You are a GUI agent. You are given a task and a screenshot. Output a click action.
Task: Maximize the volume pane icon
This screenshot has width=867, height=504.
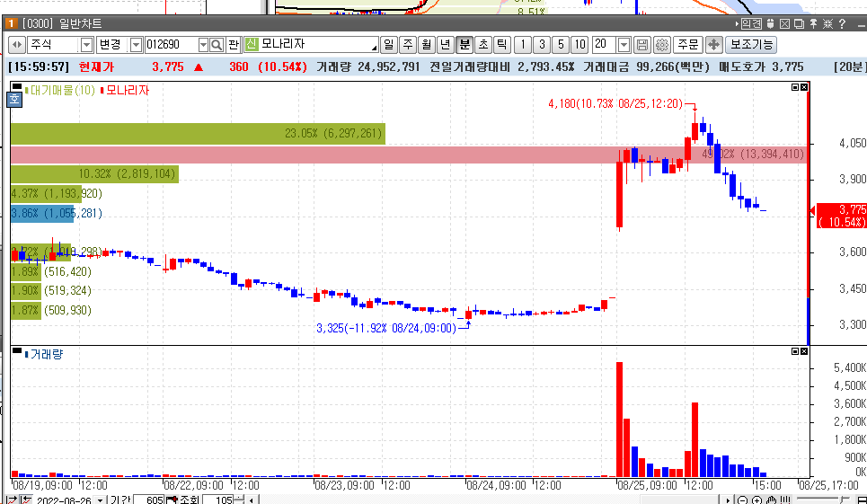[795, 351]
